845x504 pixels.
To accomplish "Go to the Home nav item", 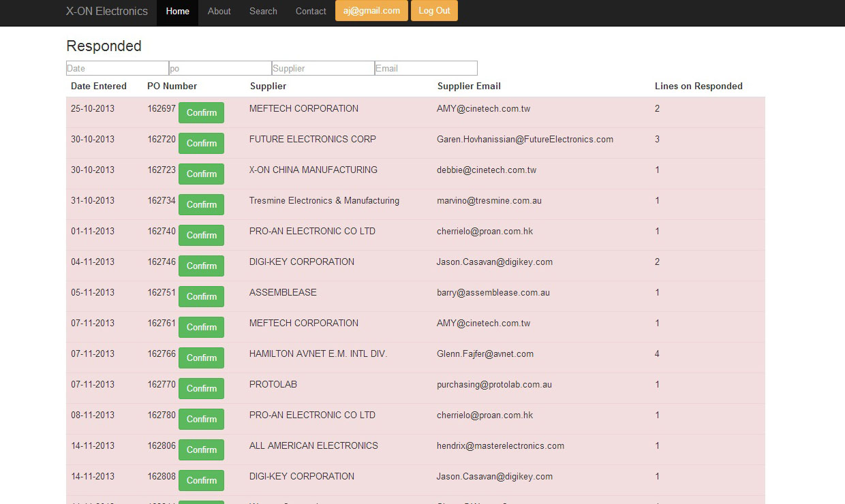I will [178, 12].
